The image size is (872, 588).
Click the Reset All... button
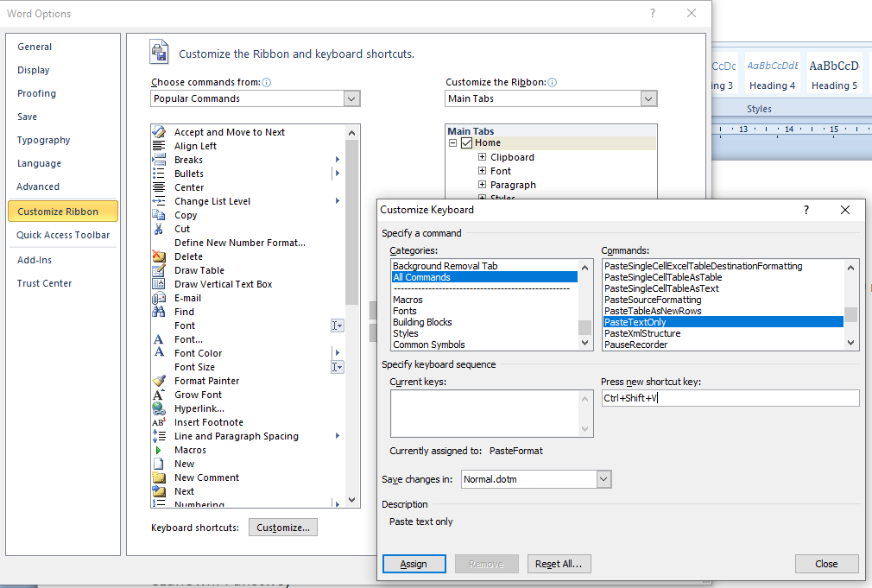(559, 564)
